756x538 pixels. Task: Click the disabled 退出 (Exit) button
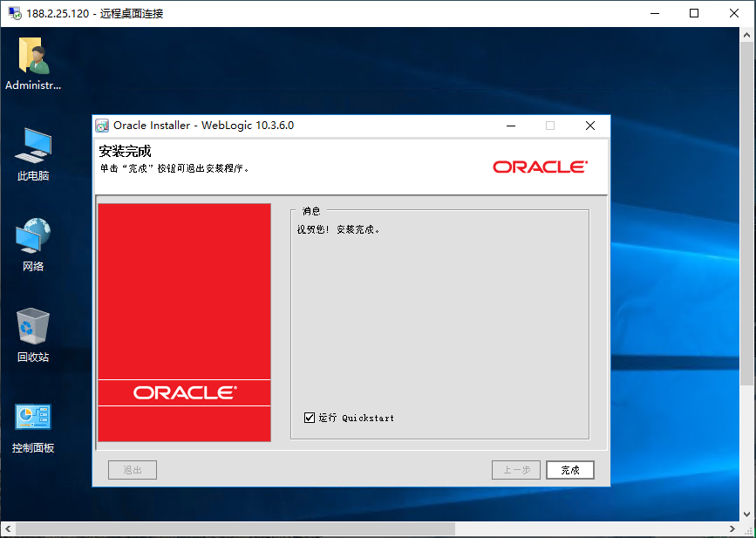(x=133, y=470)
